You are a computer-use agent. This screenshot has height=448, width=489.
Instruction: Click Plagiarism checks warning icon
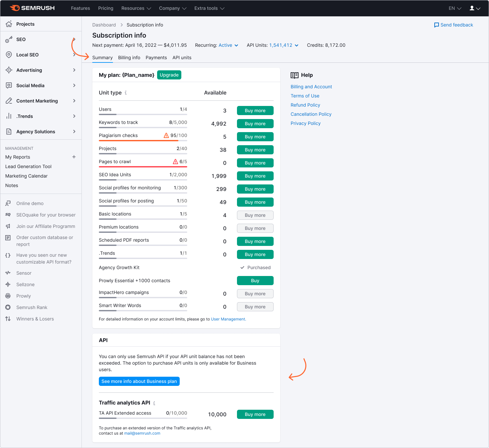pyautogui.click(x=166, y=135)
